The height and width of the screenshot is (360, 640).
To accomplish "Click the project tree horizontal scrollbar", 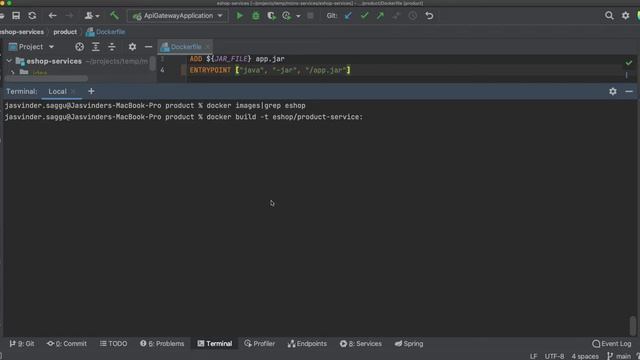I will [x=46, y=78].
